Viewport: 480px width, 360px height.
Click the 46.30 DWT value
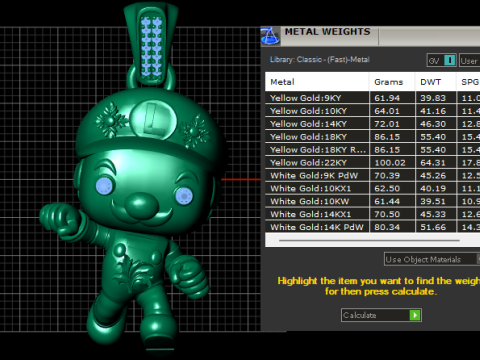(x=433, y=124)
